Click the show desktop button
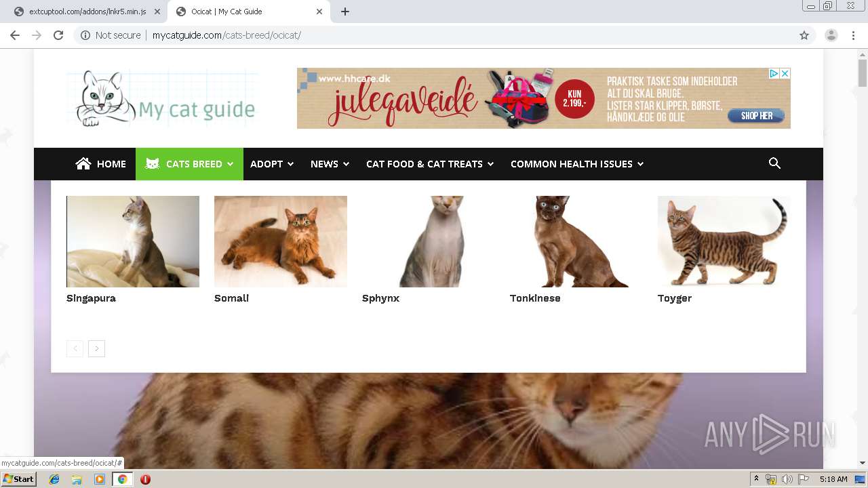 pos(860,479)
